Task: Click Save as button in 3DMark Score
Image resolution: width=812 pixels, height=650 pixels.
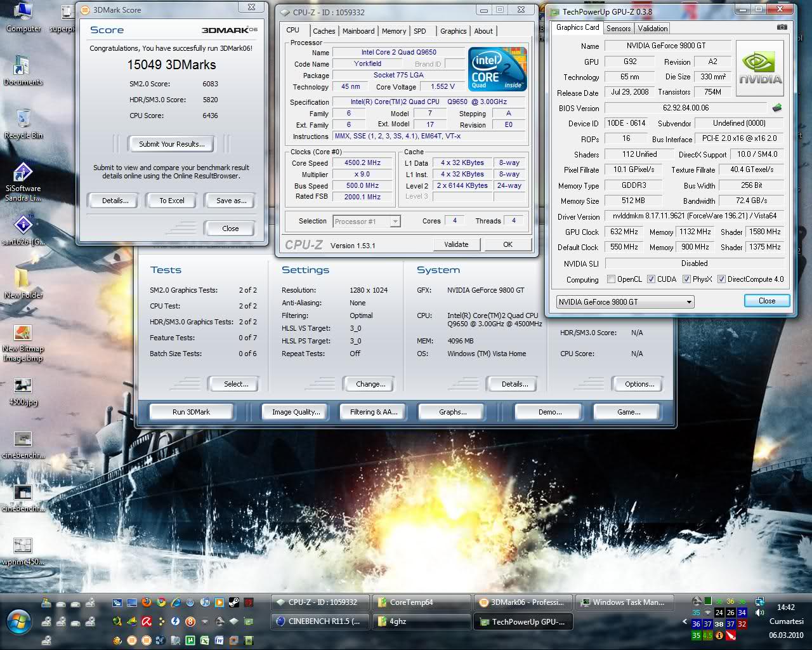Action: [x=231, y=201]
